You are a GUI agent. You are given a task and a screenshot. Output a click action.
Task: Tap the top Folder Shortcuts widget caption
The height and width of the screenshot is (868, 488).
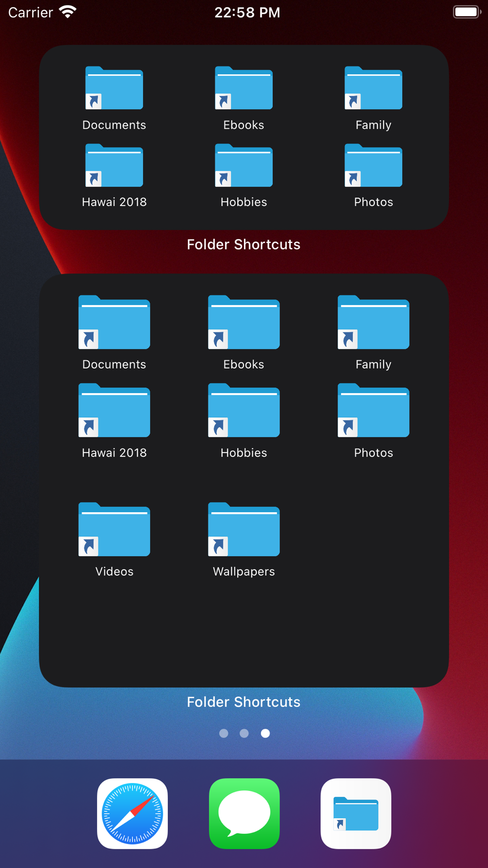pos(244,245)
